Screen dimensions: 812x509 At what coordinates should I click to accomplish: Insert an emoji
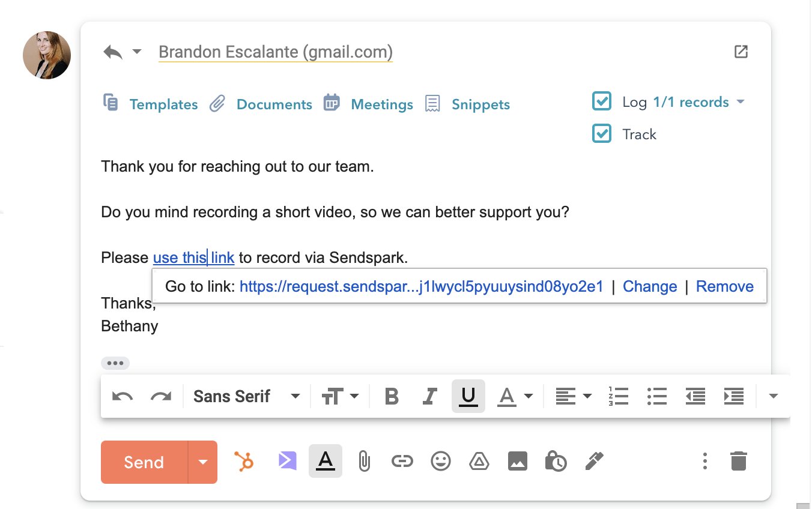click(441, 461)
